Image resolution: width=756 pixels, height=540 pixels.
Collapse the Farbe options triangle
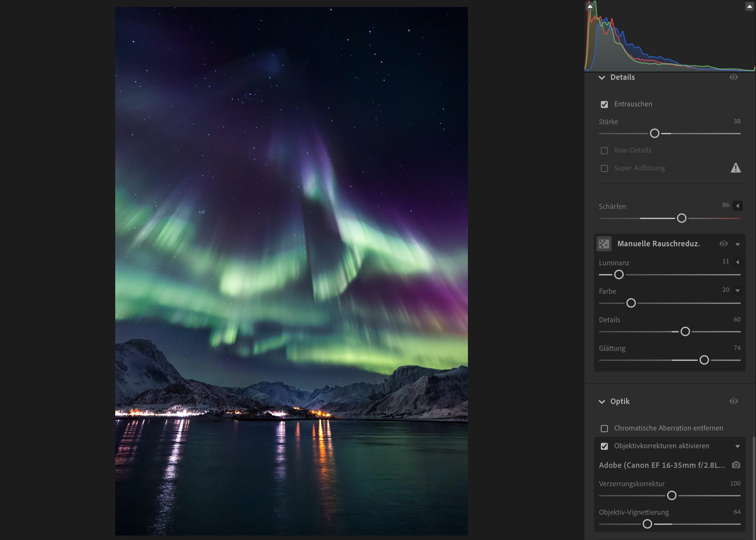coord(737,291)
